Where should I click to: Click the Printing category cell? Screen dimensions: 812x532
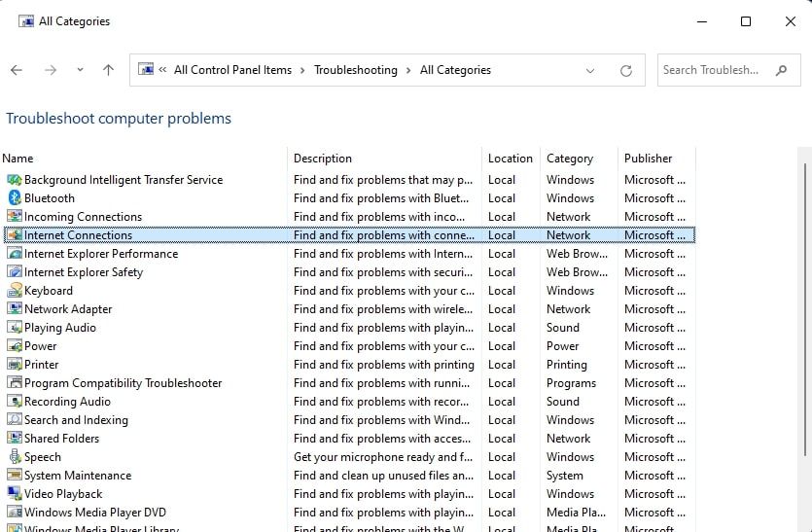567,364
